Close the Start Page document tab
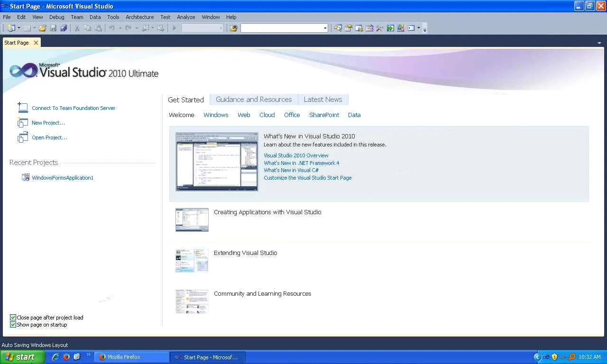 pyautogui.click(x=36, y=43)
